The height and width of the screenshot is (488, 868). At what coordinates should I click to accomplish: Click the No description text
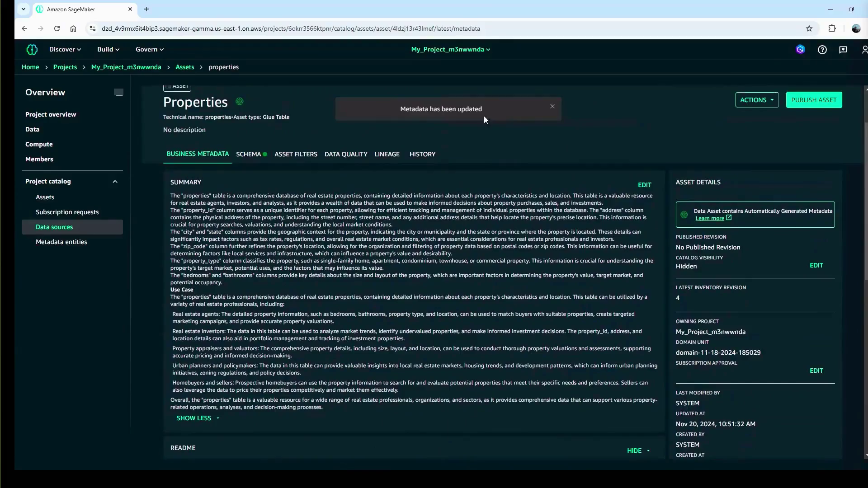184,130
